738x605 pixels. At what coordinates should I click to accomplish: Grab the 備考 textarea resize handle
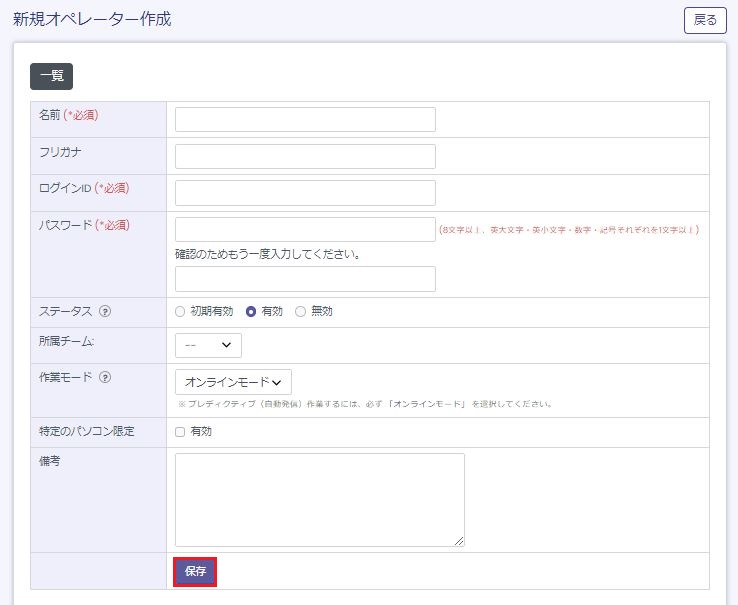pos(460,542)
